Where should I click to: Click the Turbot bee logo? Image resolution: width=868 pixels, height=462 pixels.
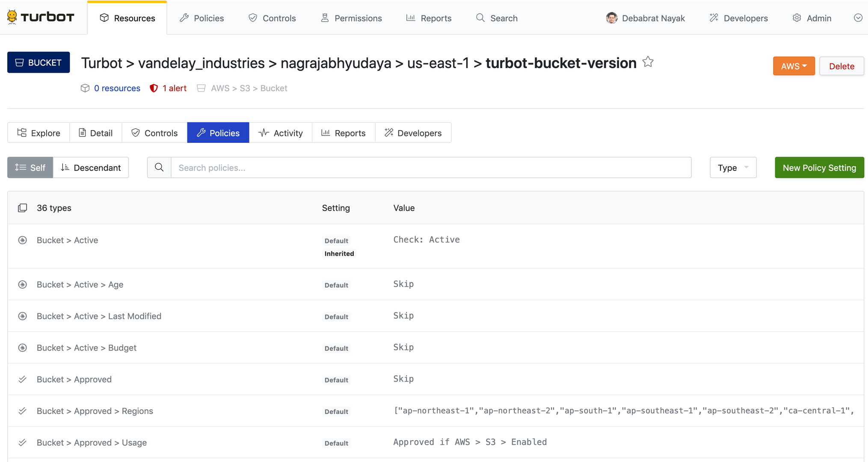coord(12,17)
